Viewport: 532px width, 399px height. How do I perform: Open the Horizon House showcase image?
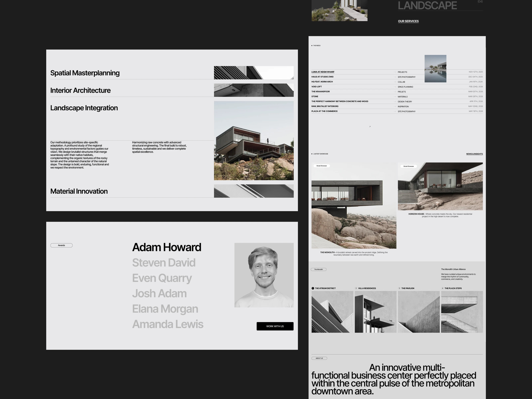click(440, 186)
